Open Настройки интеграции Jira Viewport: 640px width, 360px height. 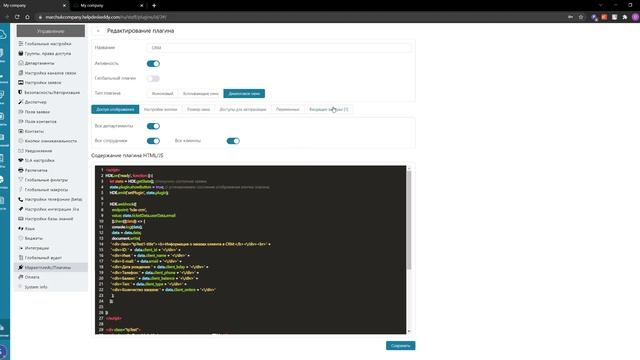[51, 209]
